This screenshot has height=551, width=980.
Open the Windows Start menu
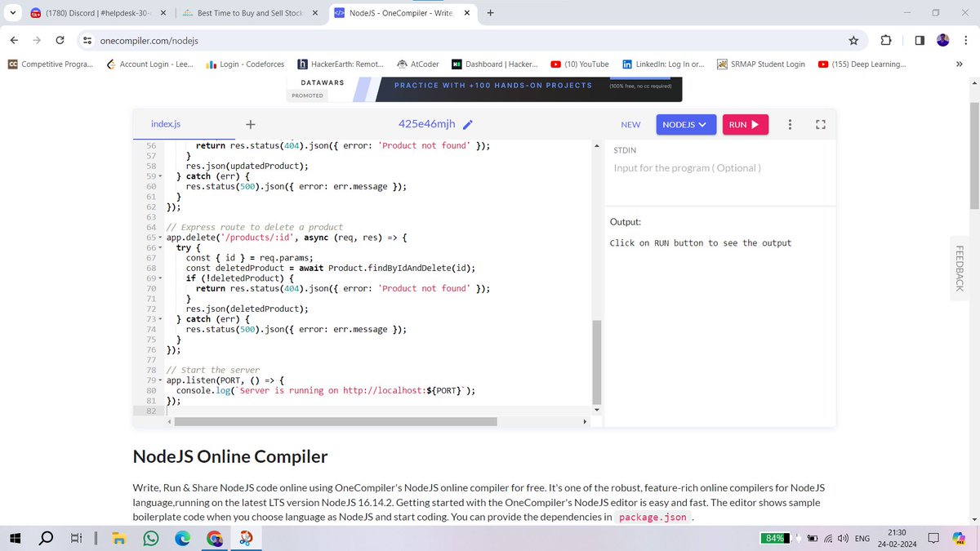click(x=16, y=538)
